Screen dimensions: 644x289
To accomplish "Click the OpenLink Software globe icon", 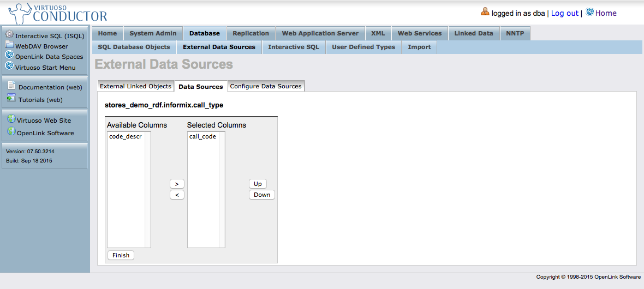I will point(11,132).
